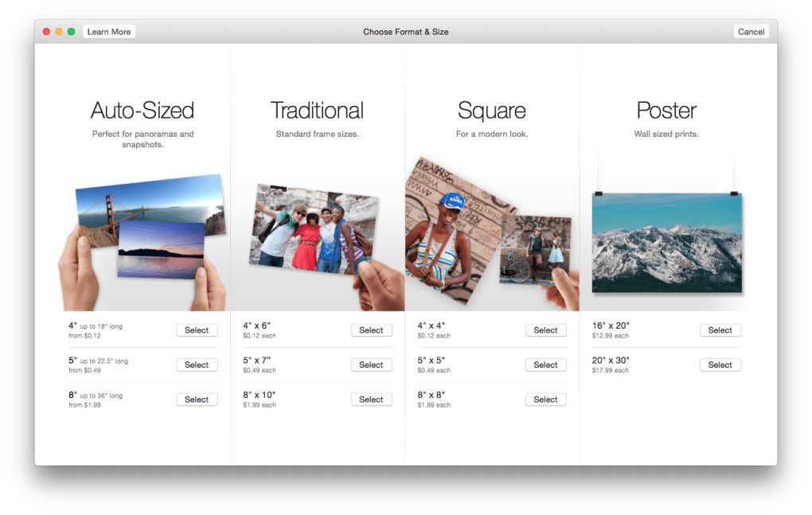Click the Square format photos image
812x515 pixels.
coord(492,233)
